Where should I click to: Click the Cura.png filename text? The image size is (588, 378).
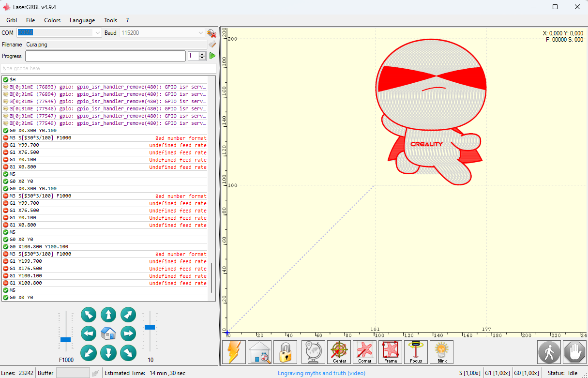pyautogui.click(x=37, y=45)
